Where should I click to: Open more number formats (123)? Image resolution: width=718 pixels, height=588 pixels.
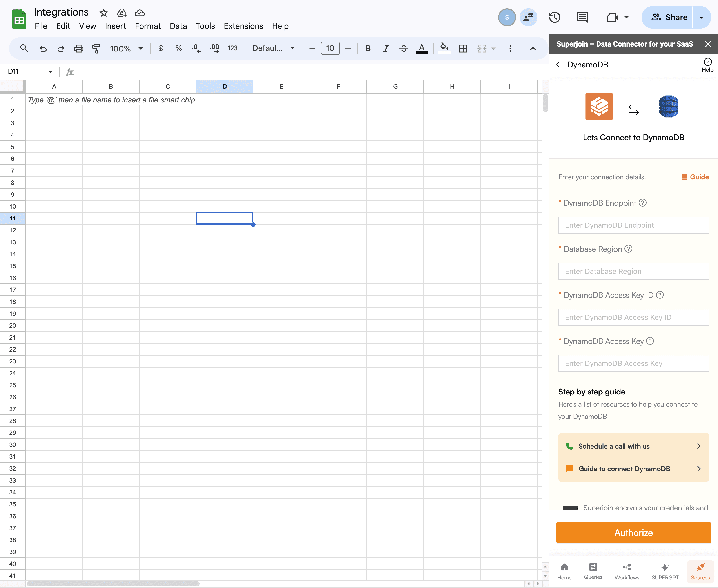(232, 48)
